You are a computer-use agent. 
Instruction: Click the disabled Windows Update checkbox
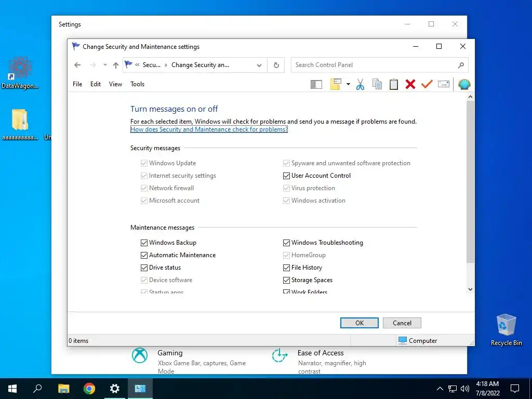[144, 163]
